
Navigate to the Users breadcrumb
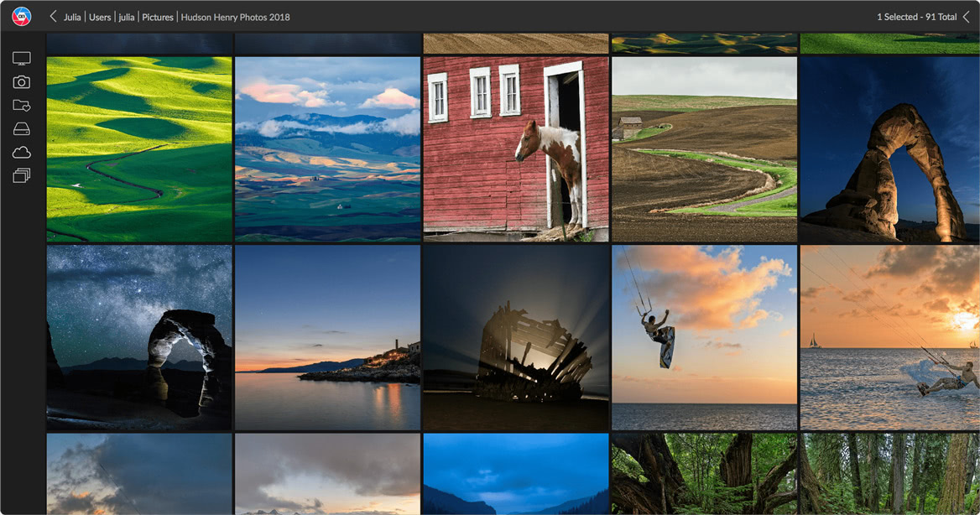[99, 17]
